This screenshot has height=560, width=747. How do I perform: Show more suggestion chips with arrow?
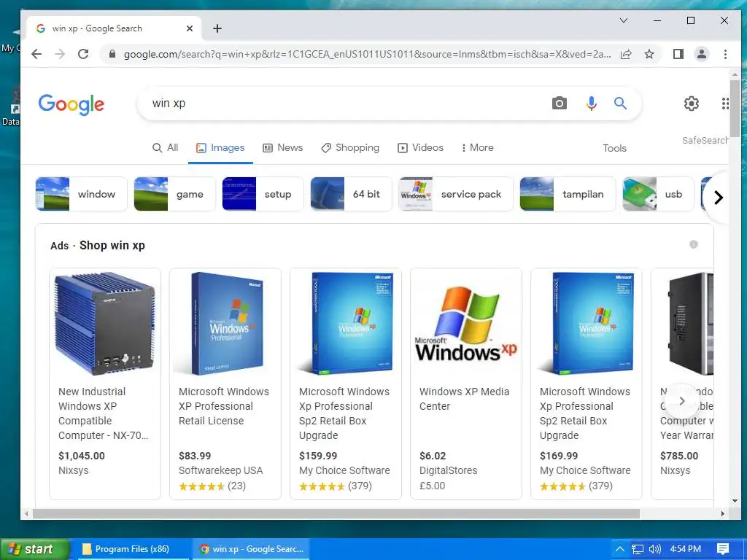coord(719,197)
